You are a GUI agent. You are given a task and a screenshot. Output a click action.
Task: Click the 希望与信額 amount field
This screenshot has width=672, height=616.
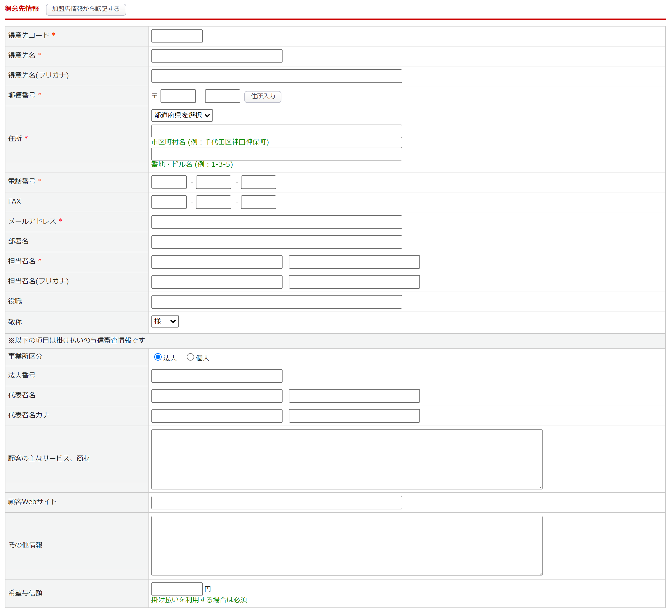coord(177,589)
